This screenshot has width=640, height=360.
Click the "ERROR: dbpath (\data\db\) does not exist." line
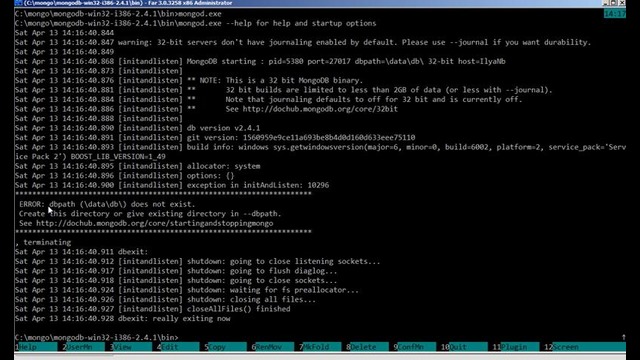107,204
